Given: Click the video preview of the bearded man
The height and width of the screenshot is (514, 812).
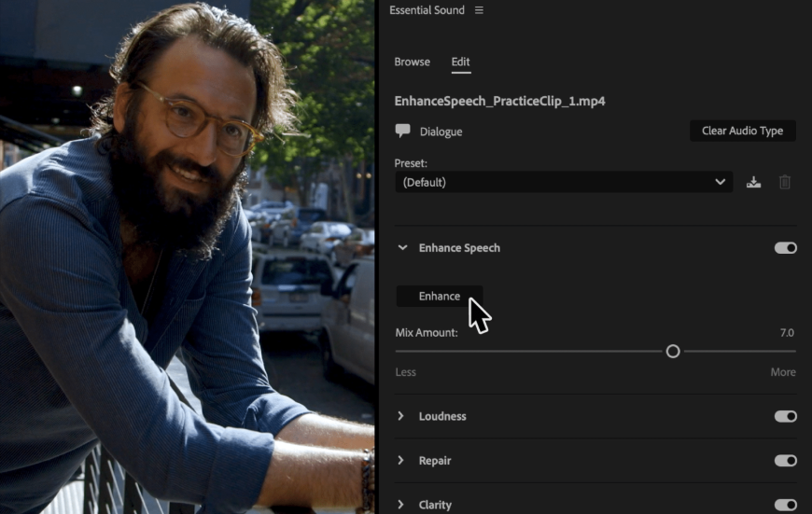Looking at the screenshot, I should click(x=187, y=257).
